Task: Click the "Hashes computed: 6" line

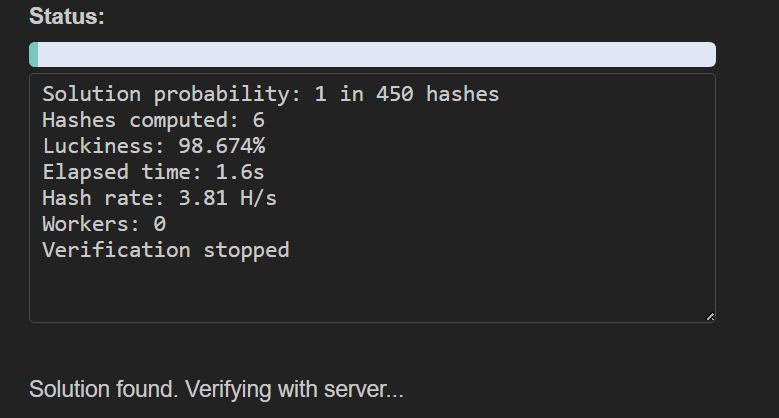Action: pyautogui.click(x=154, y=120)
